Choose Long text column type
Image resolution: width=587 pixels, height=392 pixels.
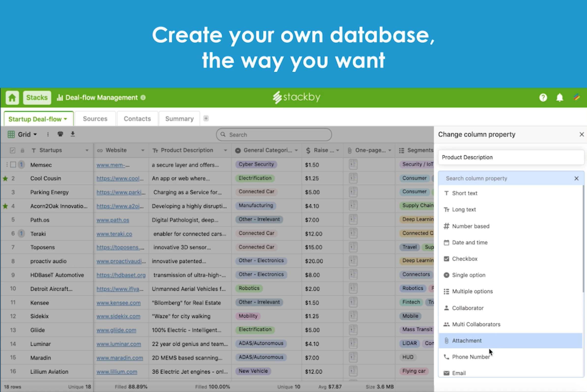[x=511, y=209]
